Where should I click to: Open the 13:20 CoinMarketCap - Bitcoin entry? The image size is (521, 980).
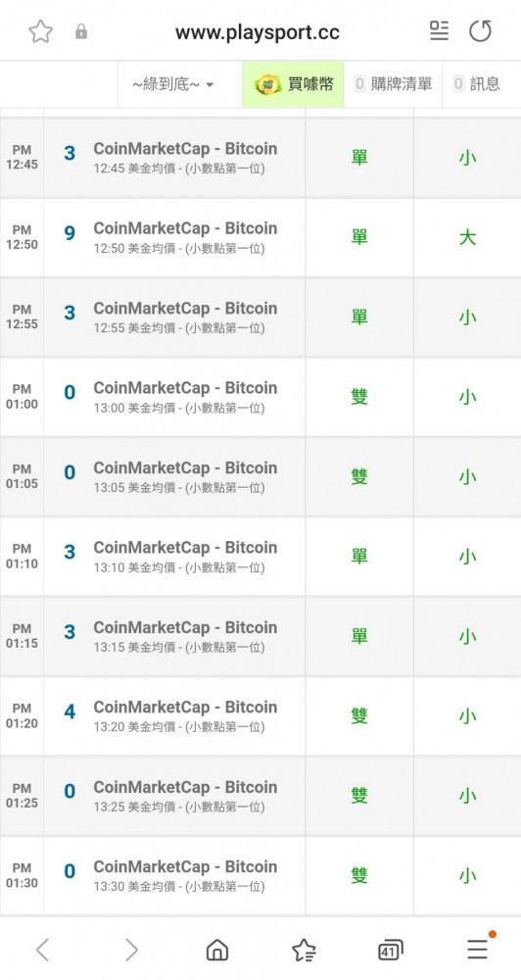click(x=185, y=716)
